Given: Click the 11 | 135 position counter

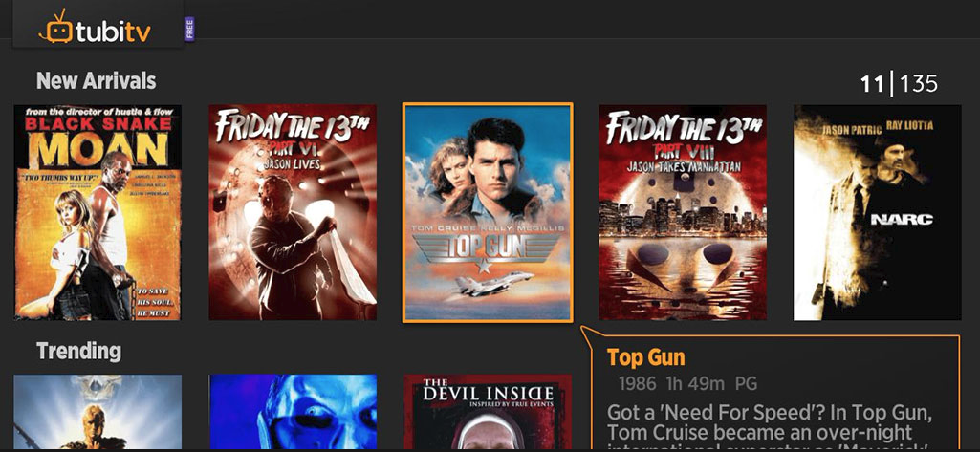Looking at the screenshot, I should pyautogui.click(x=899, y=84).
